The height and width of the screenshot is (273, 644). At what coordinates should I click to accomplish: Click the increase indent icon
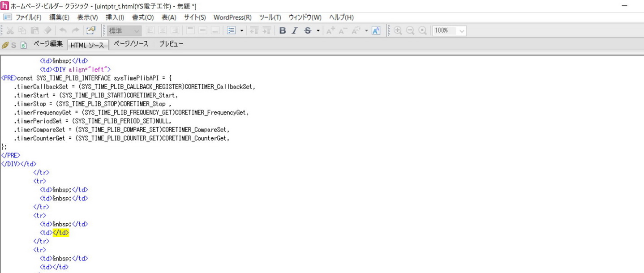[x=266, y=30]
